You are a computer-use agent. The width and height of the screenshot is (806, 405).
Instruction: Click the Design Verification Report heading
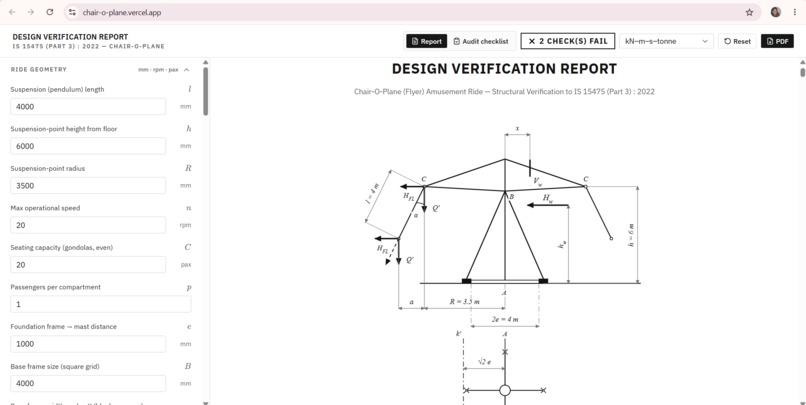pos(504,68)
